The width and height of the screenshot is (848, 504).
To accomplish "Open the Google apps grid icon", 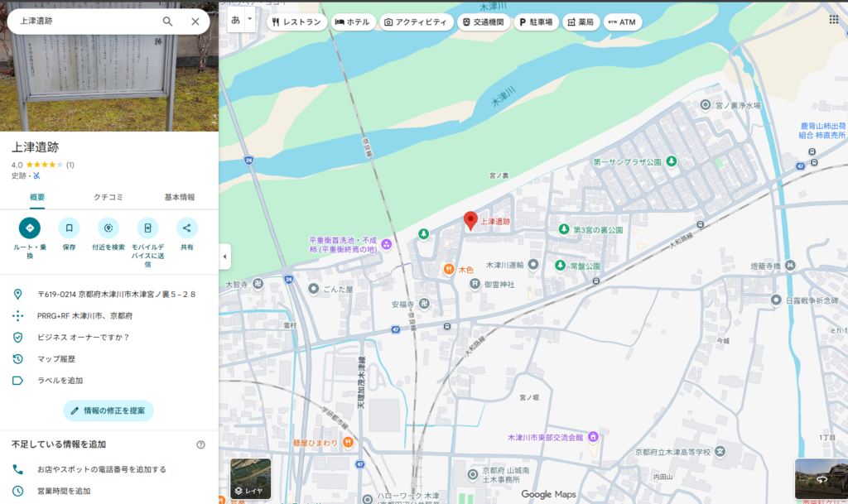I will [833, 19].
